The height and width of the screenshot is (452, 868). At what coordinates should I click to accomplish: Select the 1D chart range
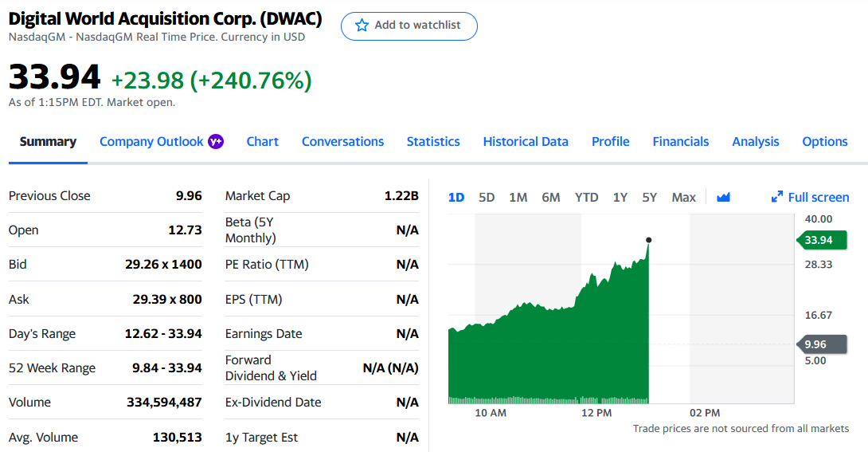point(456,197)
